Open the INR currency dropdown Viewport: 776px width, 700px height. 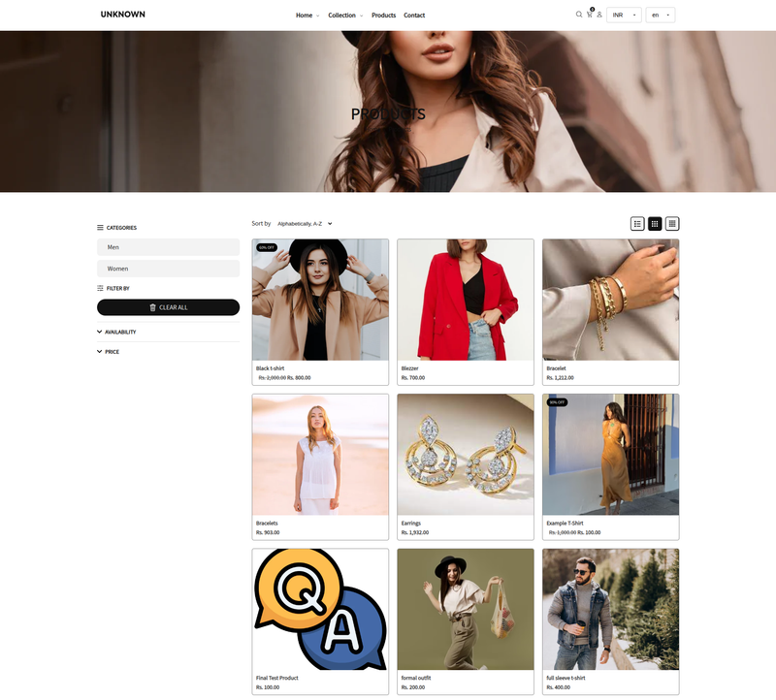624,15
